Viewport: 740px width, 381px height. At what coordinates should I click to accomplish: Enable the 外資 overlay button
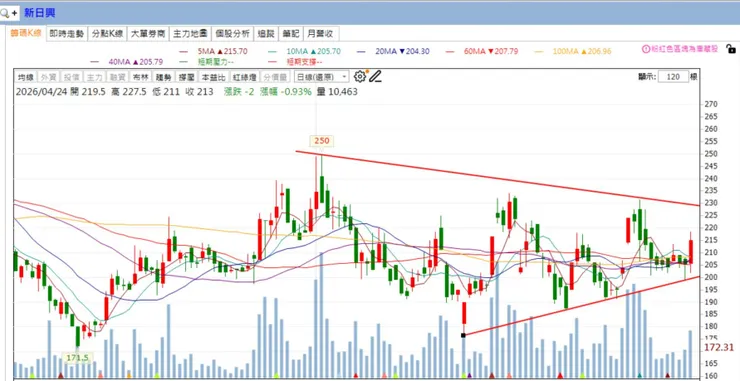click(x=49, y=77)
